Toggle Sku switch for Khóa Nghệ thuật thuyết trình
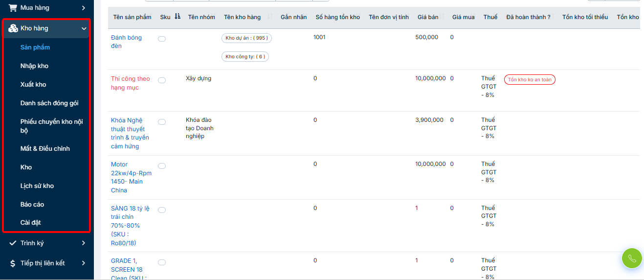 click(162, 122)
